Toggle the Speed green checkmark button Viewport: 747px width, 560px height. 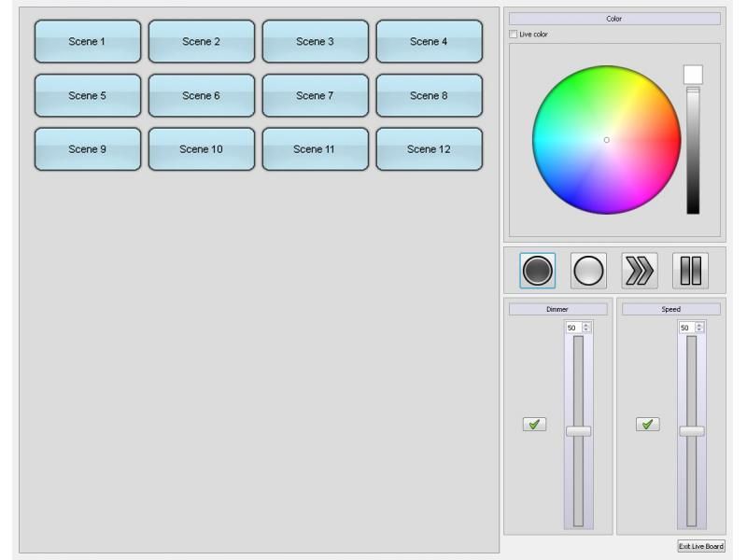click(x=647, y=424)
